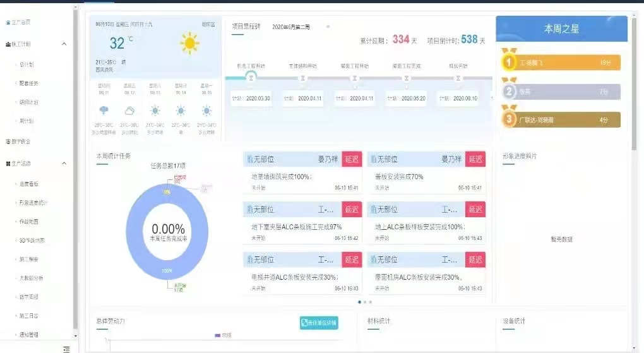
Task: Open 大数据分析 menu item
Action: pos(31,278)
